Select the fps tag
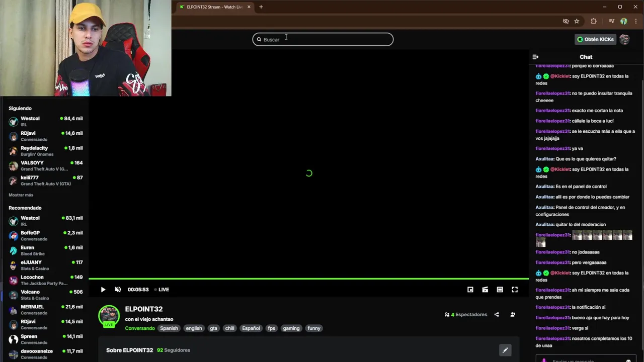This screenshot has height=362, width=644. coord(272,328)
